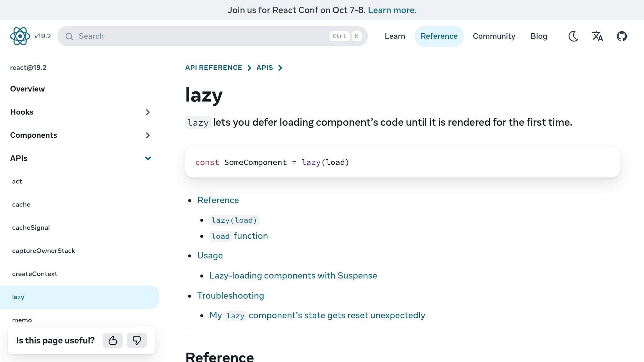Image resolution: width=644 pixels, height=362 pixels.
Task: Click the search magnifier icon
Action: point(69,36)
